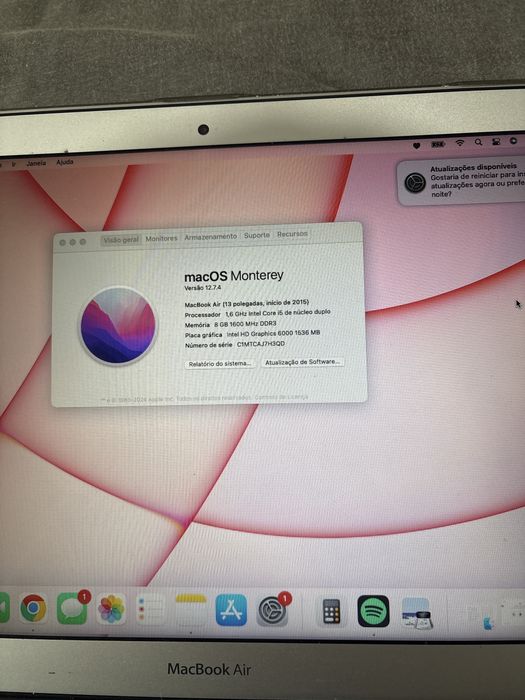Viewport: 525px width, 700px height.
Task: Open the Ajuda menu
Action: (x=65, y=162)
